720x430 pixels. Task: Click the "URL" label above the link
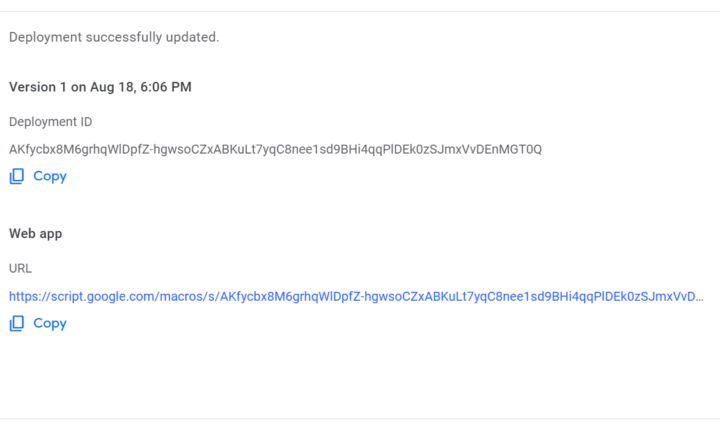[x=21, y=268]
